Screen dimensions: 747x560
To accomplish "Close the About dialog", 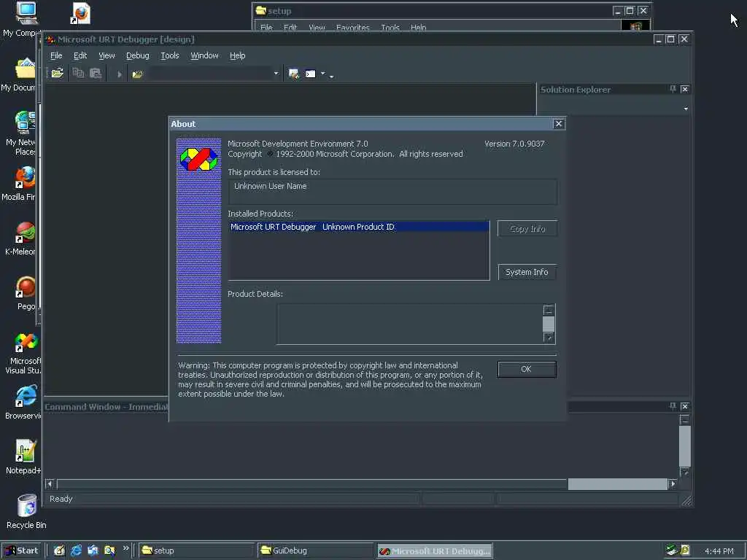I will 558,124.
